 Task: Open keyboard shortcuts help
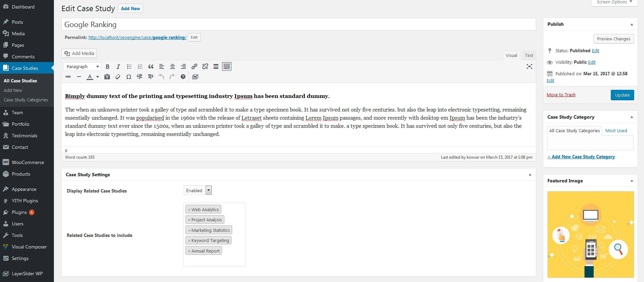(183, 77)
